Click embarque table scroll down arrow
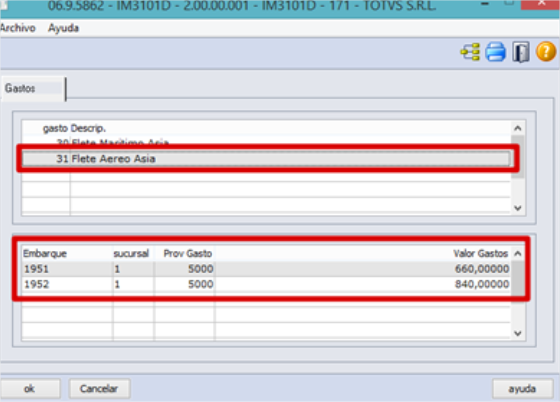The image size is (560, 402). (x=518, y=333)
